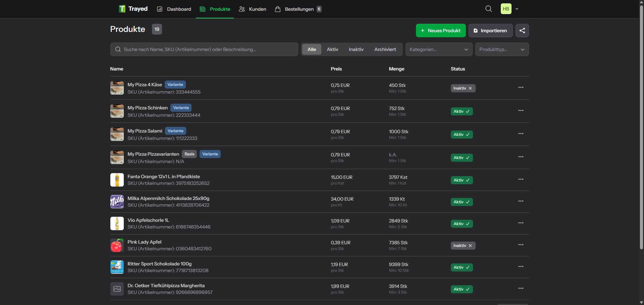Click the Trayed logo icon
Image resolution: width=644 pixels, height=305 pixels.
(x=121, y=9)
